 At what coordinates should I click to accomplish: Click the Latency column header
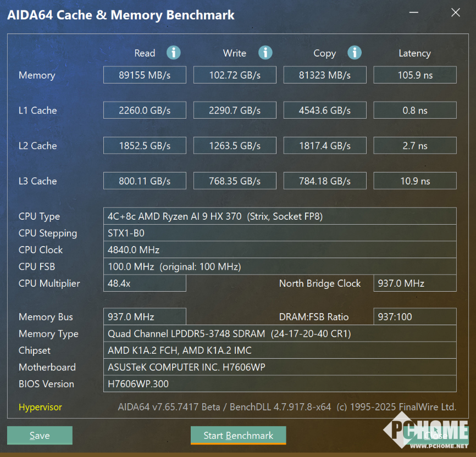click(x=414, y=53)
